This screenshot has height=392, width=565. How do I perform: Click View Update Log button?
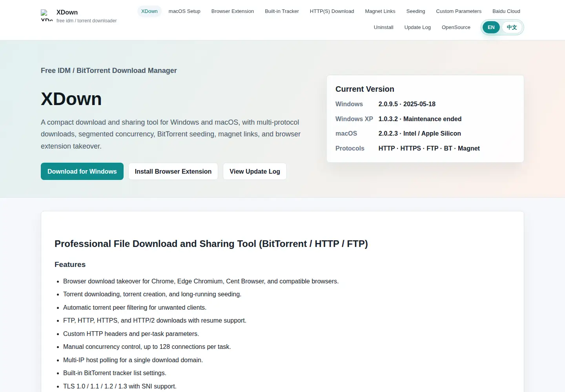pos(255,171)
